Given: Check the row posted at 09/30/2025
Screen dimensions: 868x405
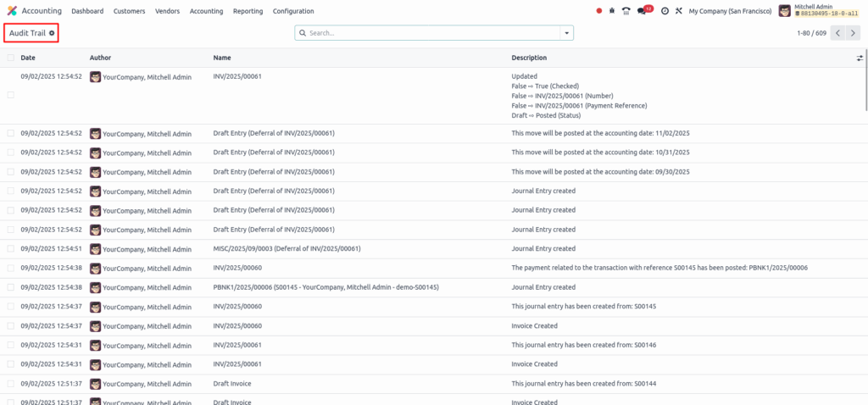Looking at the screenshot, I should (x=10, y=172).
